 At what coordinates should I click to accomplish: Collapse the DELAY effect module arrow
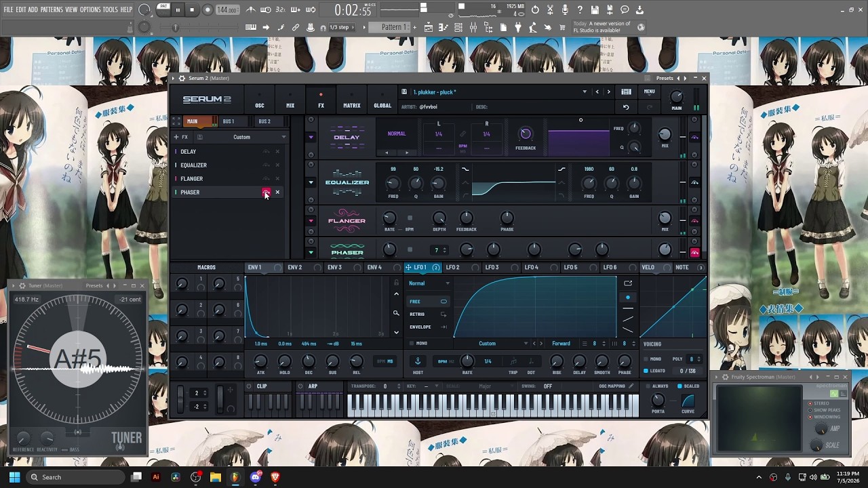pyautogui.click(x=311, y=138)
